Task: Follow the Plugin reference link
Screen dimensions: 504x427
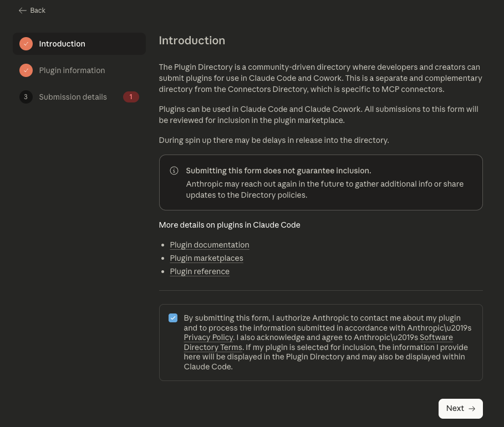Action: [x=200, y=271]
